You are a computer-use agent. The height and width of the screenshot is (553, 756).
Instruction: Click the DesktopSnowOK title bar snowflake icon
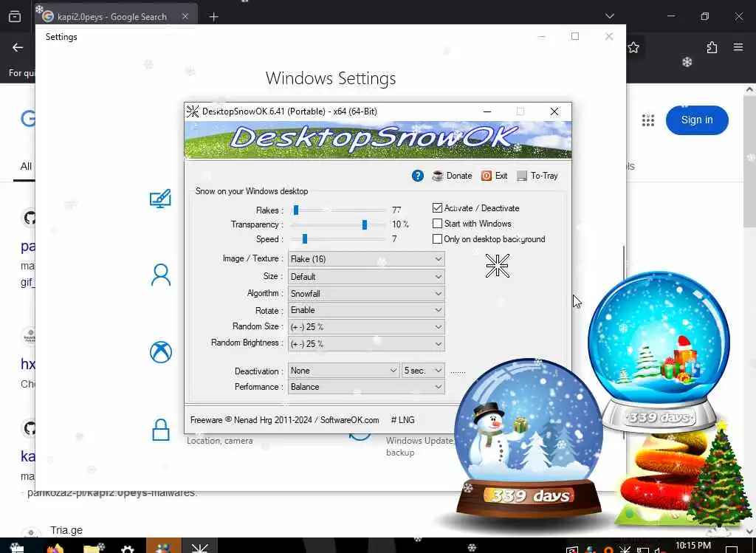(x=193, y=111)
